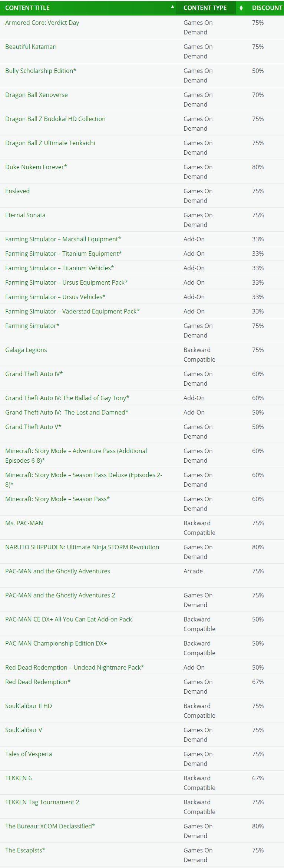Click Duke Nukem Forever title

point(36,167)
